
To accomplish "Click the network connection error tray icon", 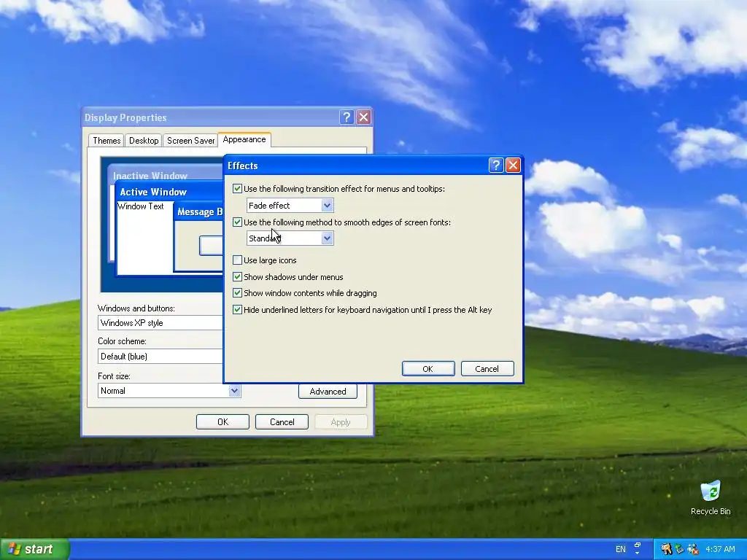I will (x=693, y=549).
